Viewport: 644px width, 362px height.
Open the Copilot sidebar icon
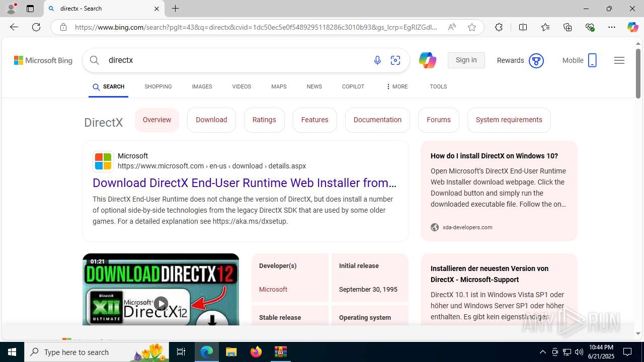click(x=632, y=27)
